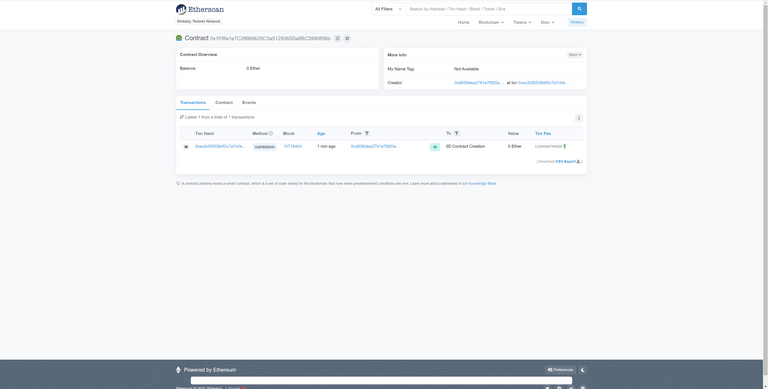Preview transaction details with the eye icon
The image size is (768, 389).
[x=186, y=146]
